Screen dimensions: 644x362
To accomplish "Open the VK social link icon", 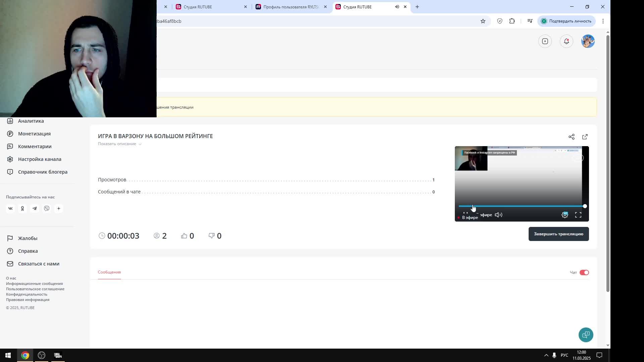I will [10, 208].
